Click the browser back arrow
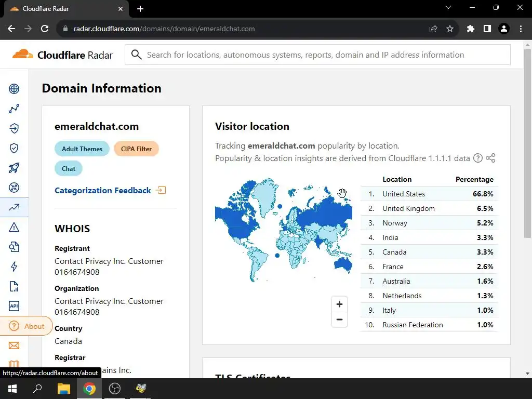Viewport: 532px width, 399px height. tap(11, 29)
